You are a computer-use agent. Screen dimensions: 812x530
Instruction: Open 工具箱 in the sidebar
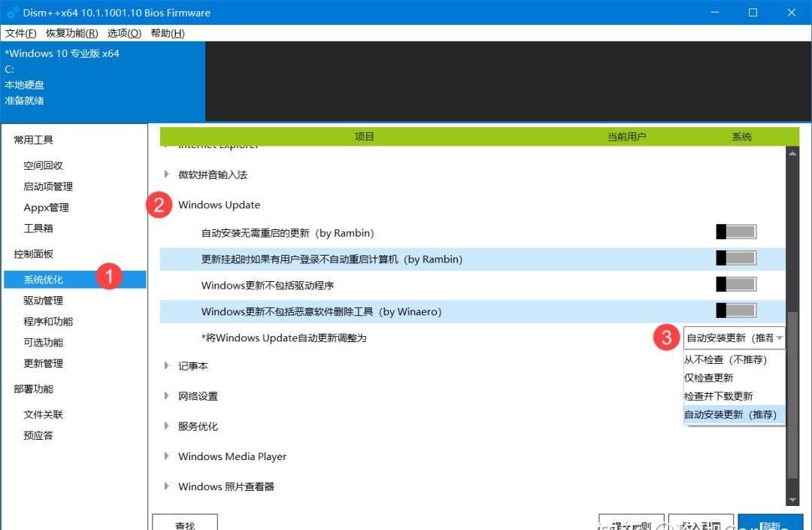pos(38,229)
